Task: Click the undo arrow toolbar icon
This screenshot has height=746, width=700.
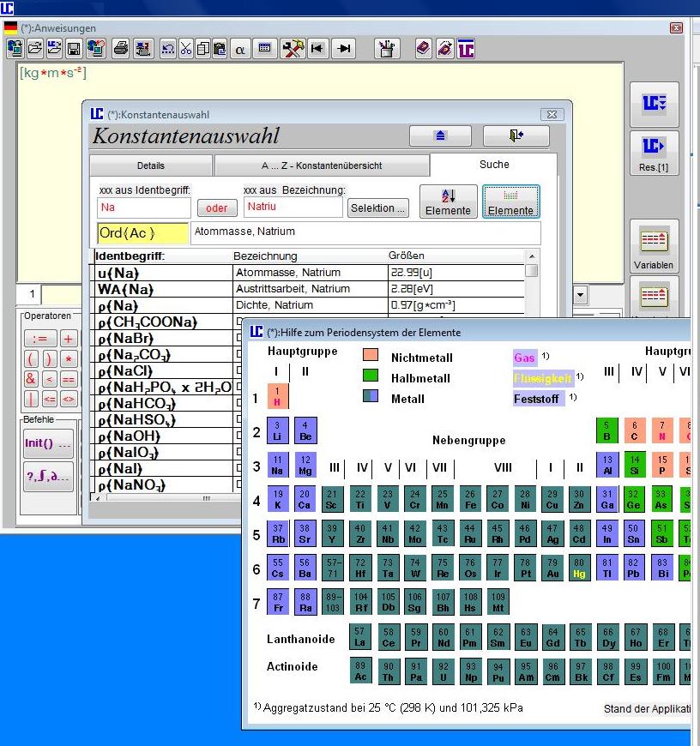Action: 167,49
